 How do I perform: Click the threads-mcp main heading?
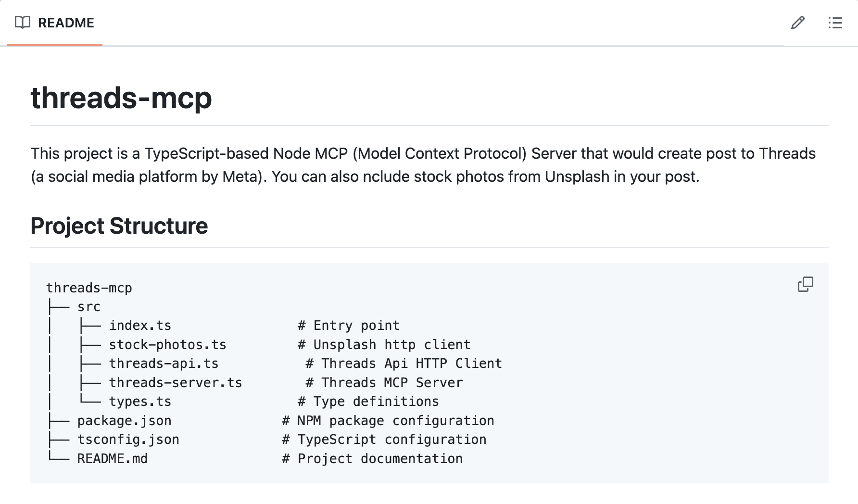pos(121,98)
